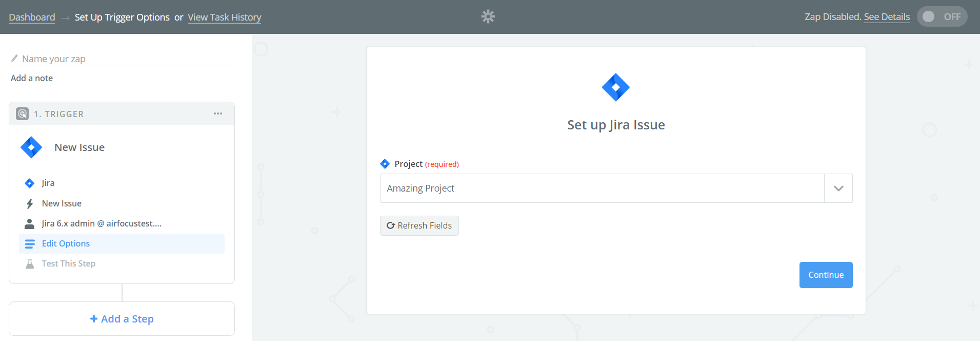Screen dimensions: 980x341
Task: Click the Jira icon beside Project label
Action: point(385,164)
